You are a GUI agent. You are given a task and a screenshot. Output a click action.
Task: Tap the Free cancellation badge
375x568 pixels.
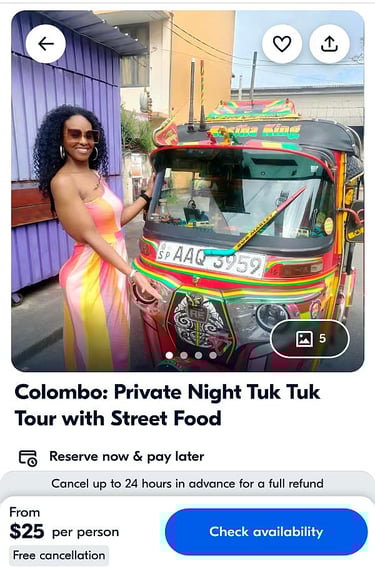(59, 555)
